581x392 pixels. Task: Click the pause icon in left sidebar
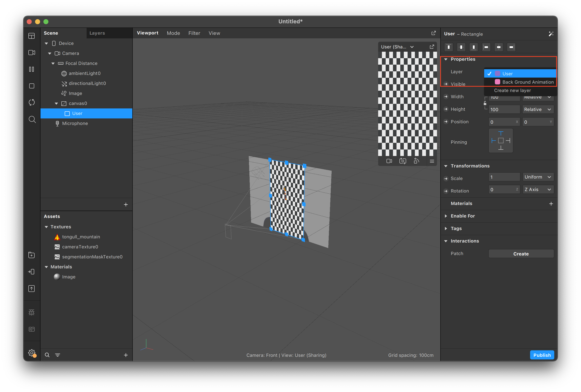(32, 69)
